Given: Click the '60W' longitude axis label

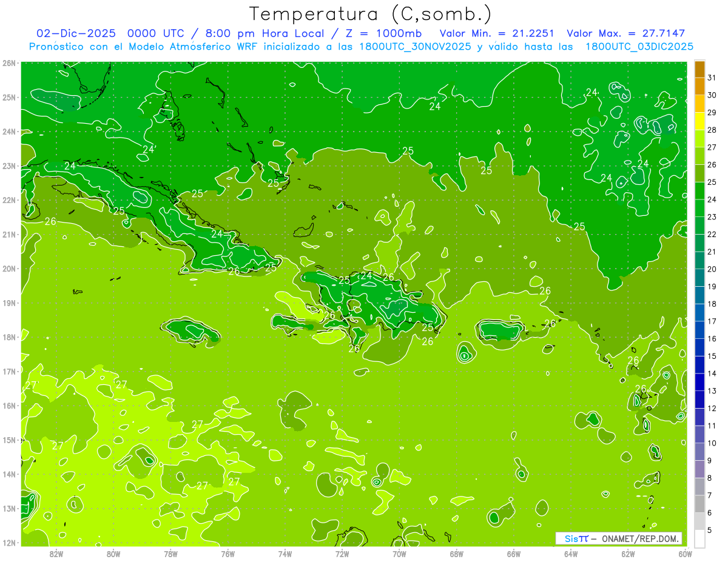Looking at the screenshot, I should (x=685, y=553).
